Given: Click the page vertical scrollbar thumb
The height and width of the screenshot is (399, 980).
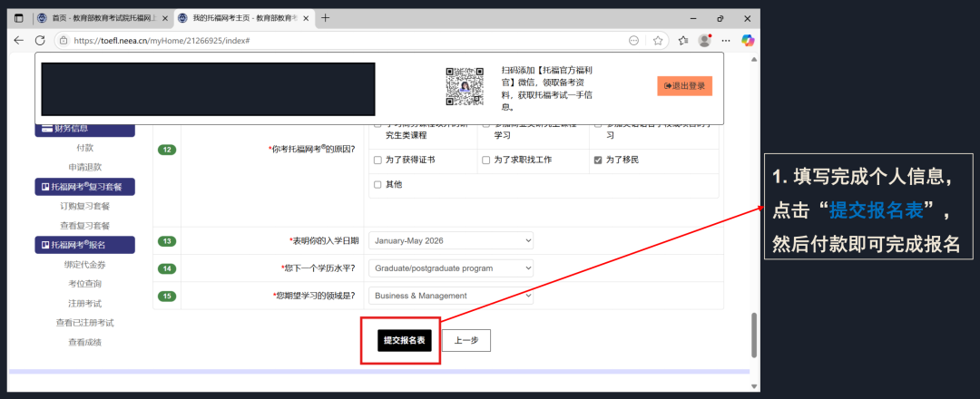Looking at the screenshot, I should pos(754,335).
